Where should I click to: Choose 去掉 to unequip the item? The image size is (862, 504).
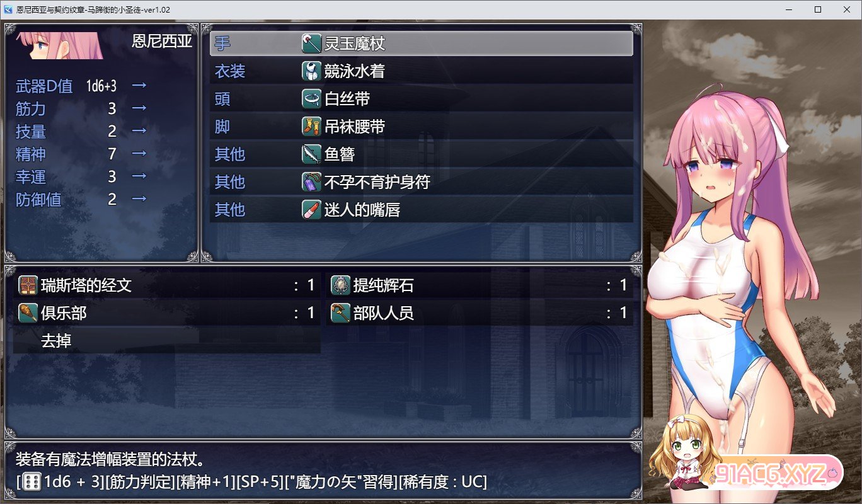point(167,341)
